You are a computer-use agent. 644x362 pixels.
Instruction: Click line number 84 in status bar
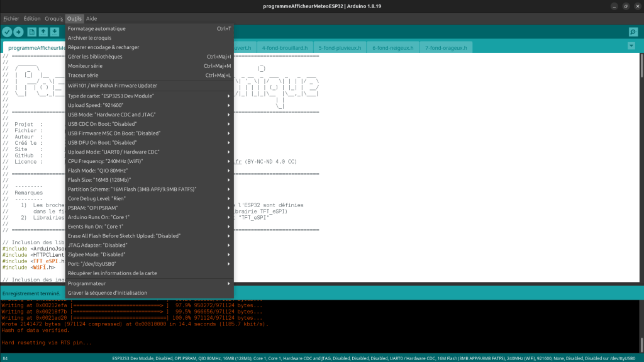click(5, 358)
